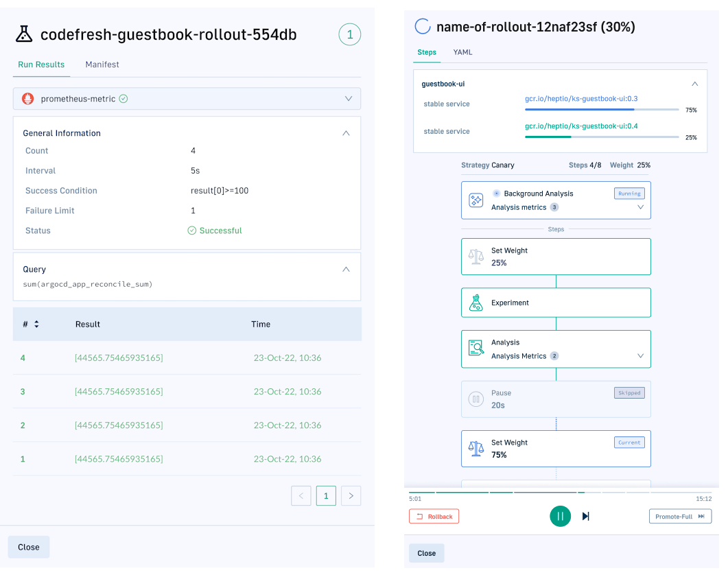Skip to next step in rollout
Image resolution: width=728 pixels, height=577 pixels.
(x=585, y=516)
